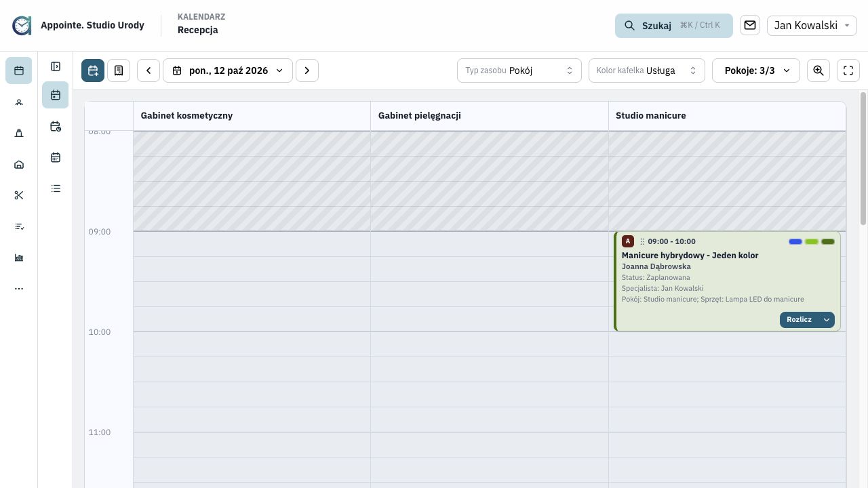The image size is (868, 488).
Task: Switch to the list view icon
Action: (56, 188)
